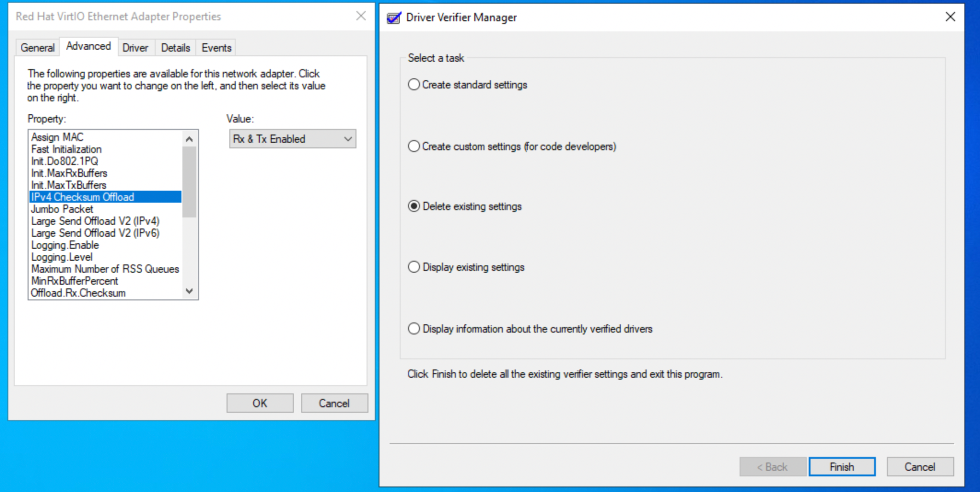Select Assign MAC property
Screen dimensions: 980x492
tap(105, 137)
